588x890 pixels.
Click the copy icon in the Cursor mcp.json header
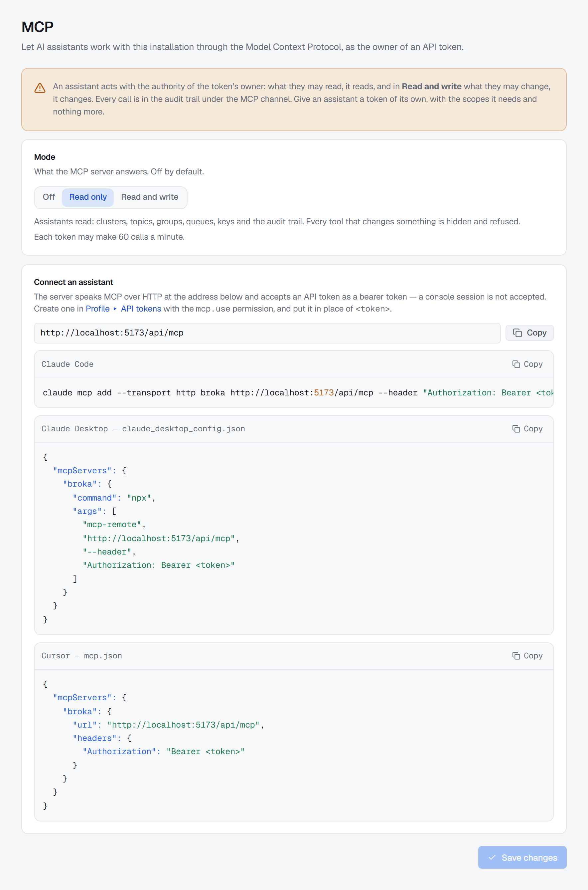click(x=516, y=656)
